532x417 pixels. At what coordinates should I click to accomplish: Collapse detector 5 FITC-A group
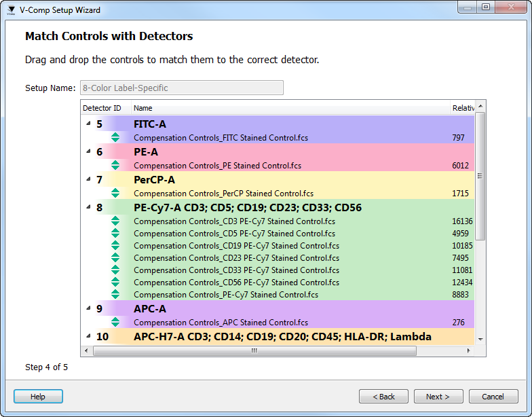click(88, 124)
